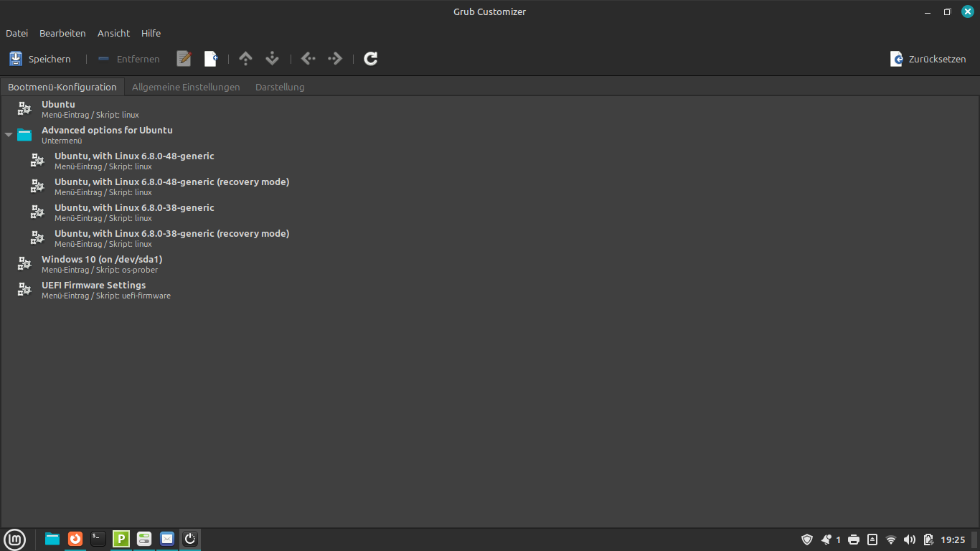Viewport: 980px width, 551px height.
Task: Select the Advanced options for Ubuntu row
Action: point(490,135)
